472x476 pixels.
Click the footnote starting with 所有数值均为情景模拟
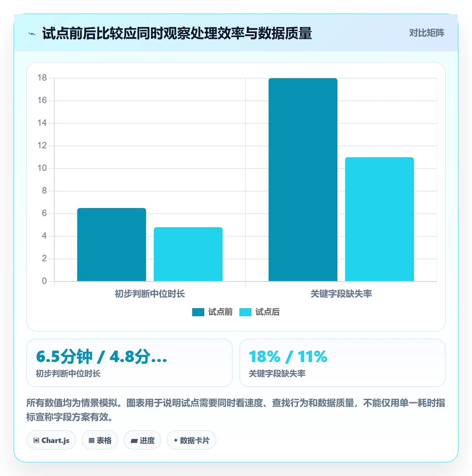236,410
